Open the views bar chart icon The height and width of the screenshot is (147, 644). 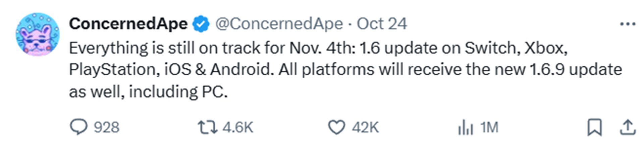[465, 128]
